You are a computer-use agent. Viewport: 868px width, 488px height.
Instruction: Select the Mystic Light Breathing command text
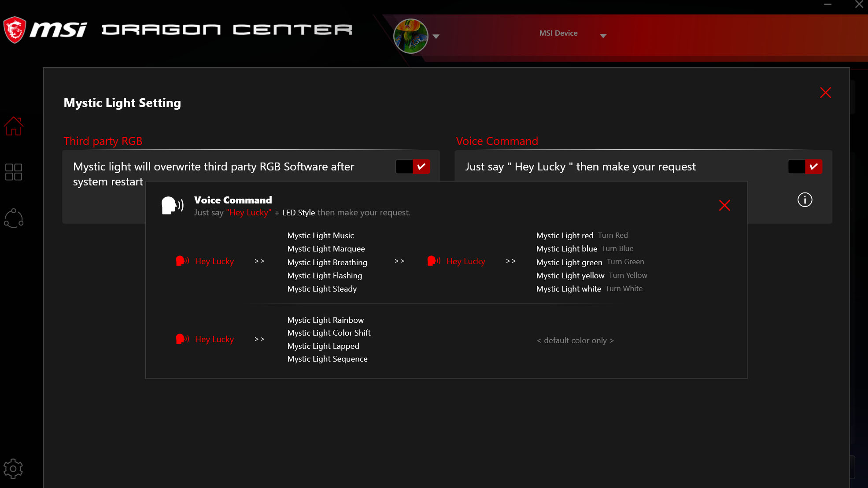pos(327,262)
